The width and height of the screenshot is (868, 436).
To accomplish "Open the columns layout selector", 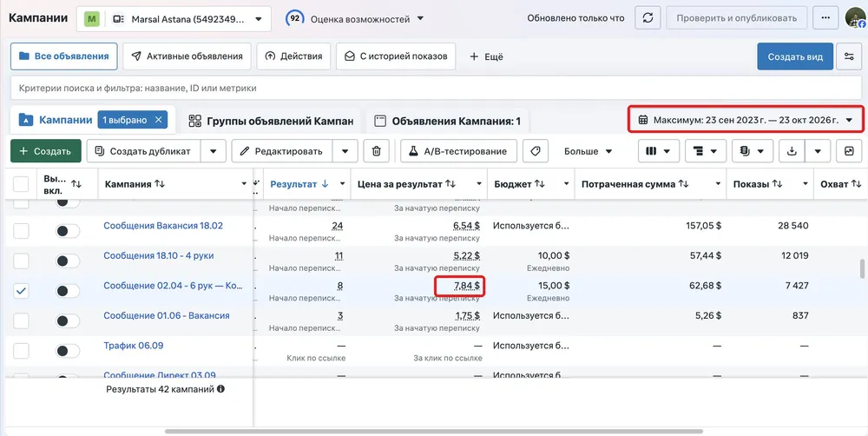I will click(659, 150).
